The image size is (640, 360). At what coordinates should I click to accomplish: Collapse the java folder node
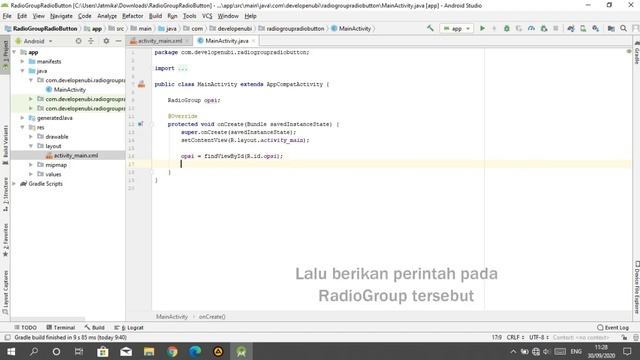tap(22, 71)
